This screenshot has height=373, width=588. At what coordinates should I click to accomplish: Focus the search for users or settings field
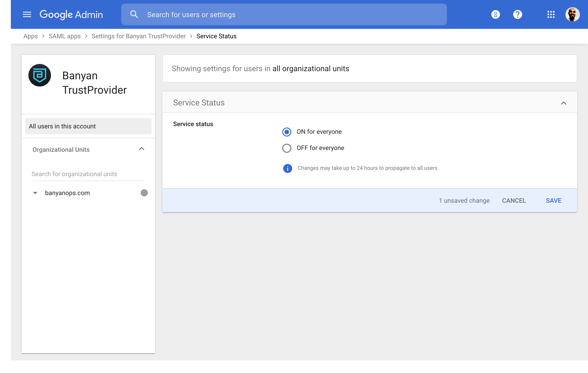[284, 14]
